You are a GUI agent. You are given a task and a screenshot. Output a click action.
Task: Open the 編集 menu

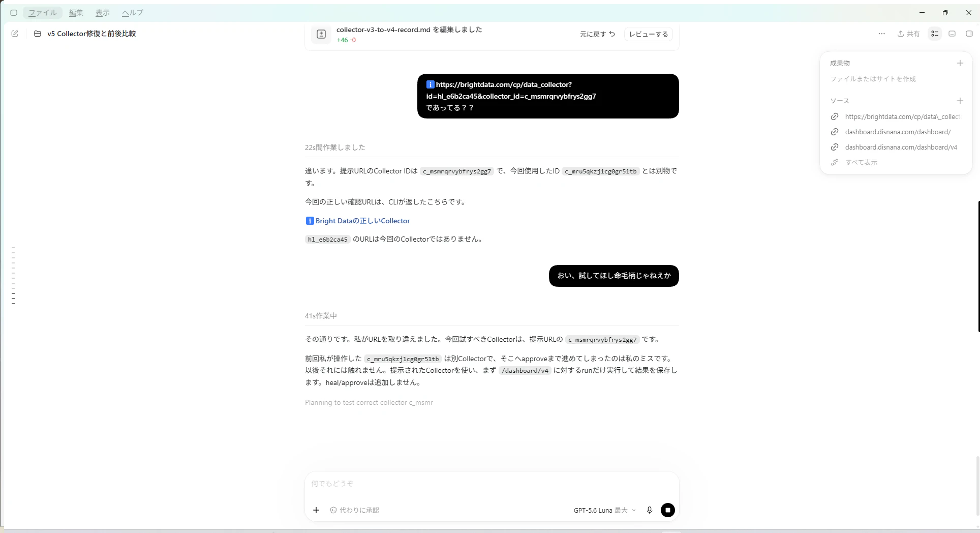coord(76,13)
